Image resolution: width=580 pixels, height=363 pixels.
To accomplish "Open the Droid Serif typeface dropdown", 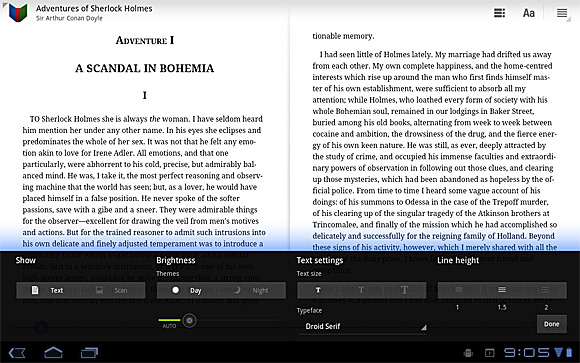I will tap(362, 326).
